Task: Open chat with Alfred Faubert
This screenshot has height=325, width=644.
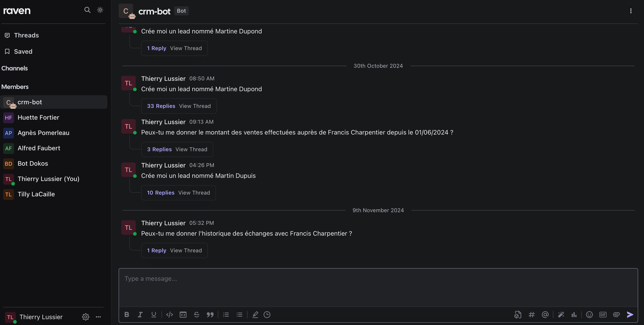Action: click(x=54, y=148)
